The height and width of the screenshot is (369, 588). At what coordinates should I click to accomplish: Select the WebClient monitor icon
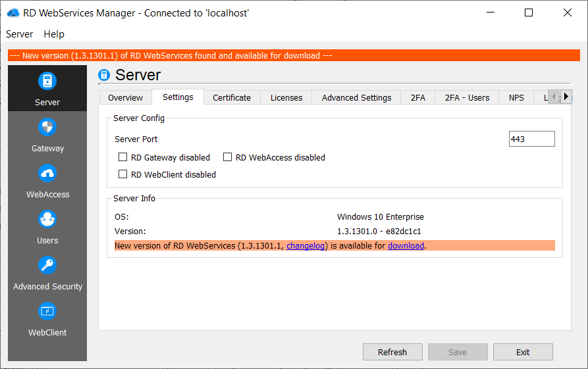(47, 312)
